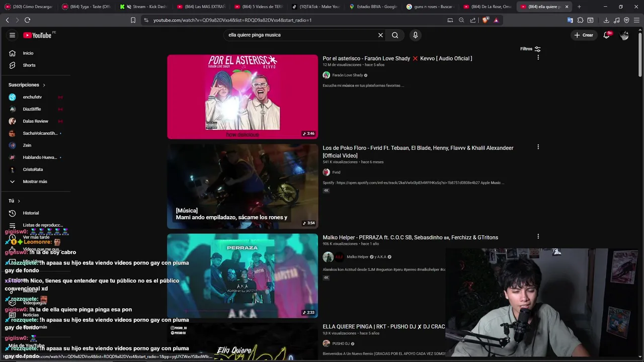Viewport: 644px width, 362px height.
Task: Open the account avatar menu
Action: click(x=624, y=35)
